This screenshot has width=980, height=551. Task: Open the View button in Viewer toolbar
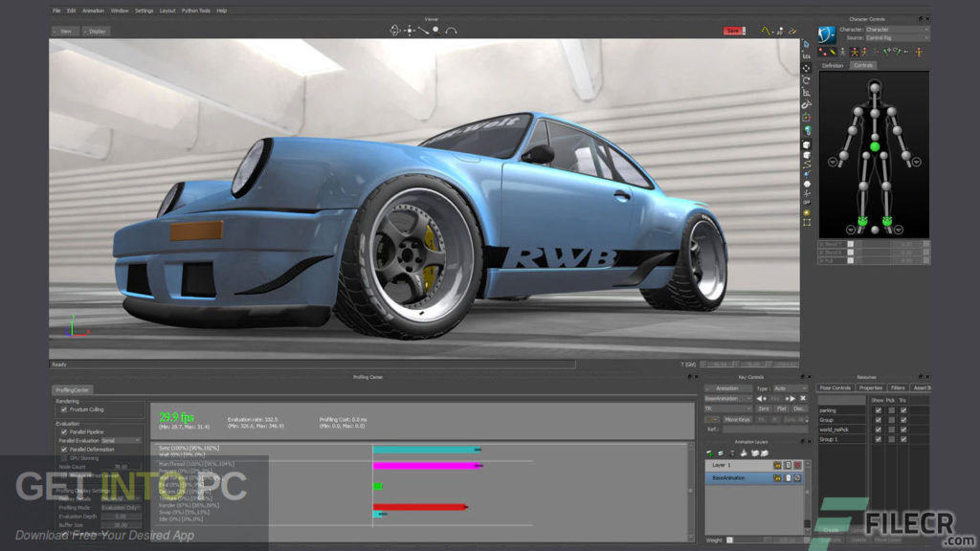coord(64,32)
